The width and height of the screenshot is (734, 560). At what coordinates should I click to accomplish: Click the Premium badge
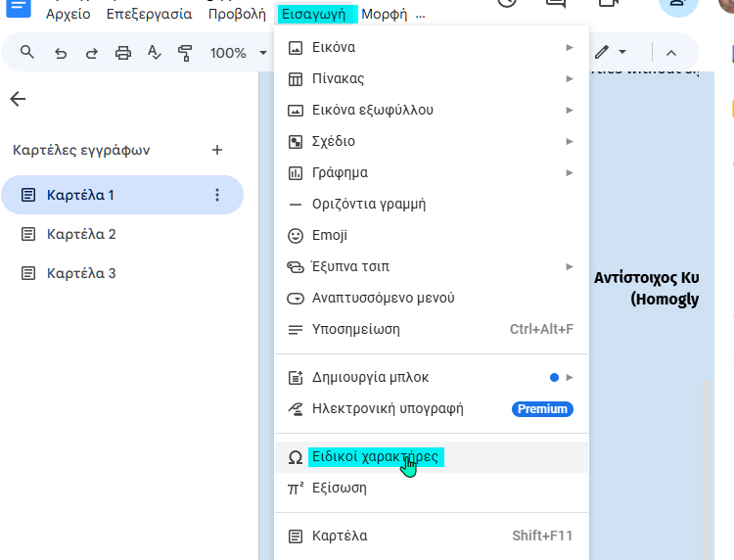pyautogui.click(x=542, y=409)
